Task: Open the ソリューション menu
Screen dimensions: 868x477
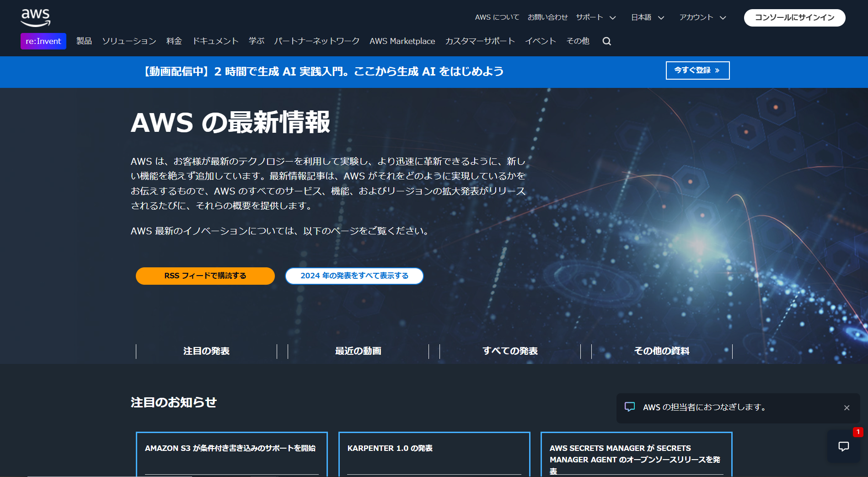Action: [129, 41]
